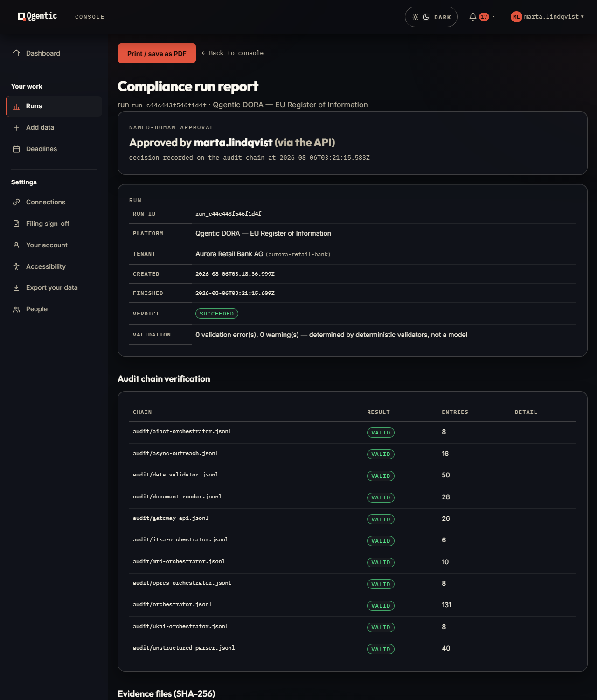Click VALID badge for gateway-api chain
This screenshot has width=597, height=700.
click(381, 519)
